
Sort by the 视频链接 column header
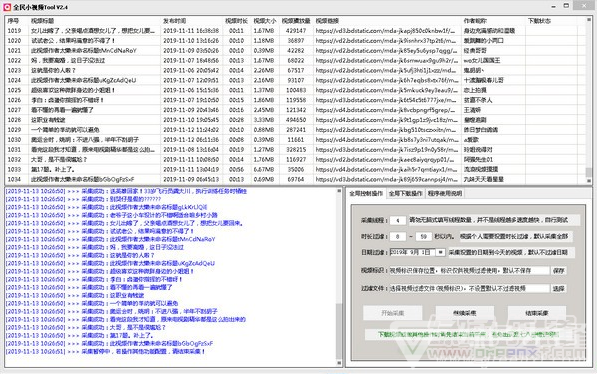[x=387, y=21]
